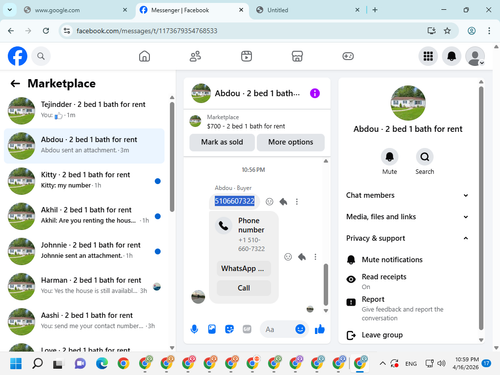Open the Gaming controller icon
Image resolution: width=500 pixels, height=375 pixels.
point(348,56)
